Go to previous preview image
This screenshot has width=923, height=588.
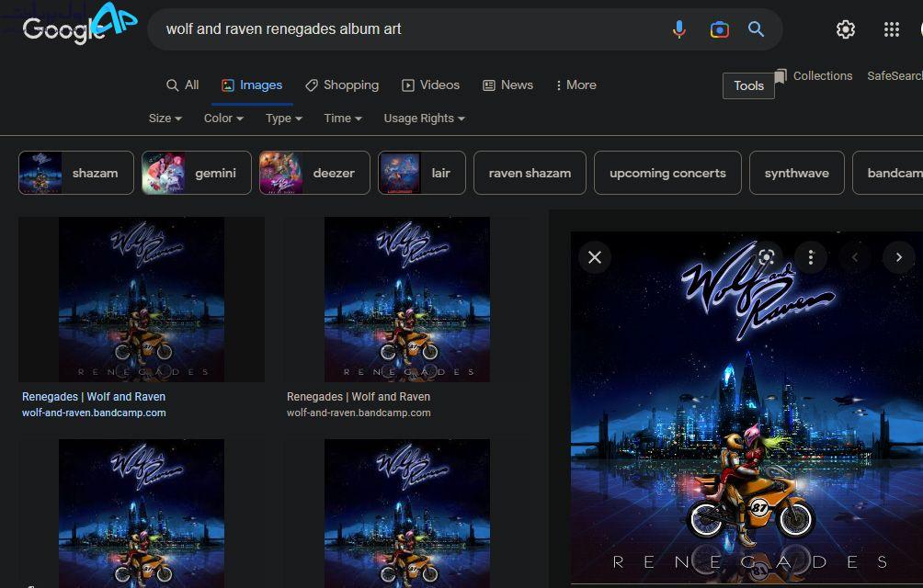tap(855, 257)
